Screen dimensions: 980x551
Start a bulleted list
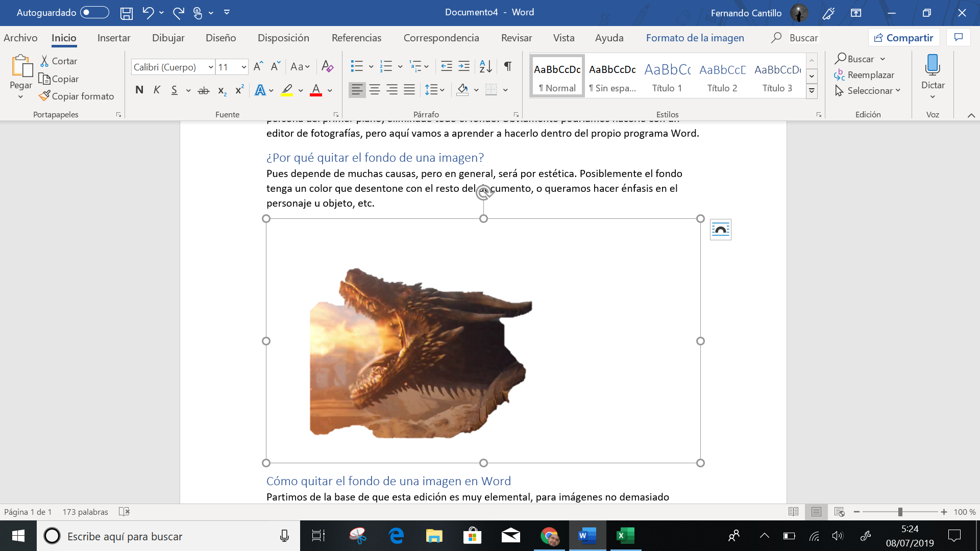(357, 66)
